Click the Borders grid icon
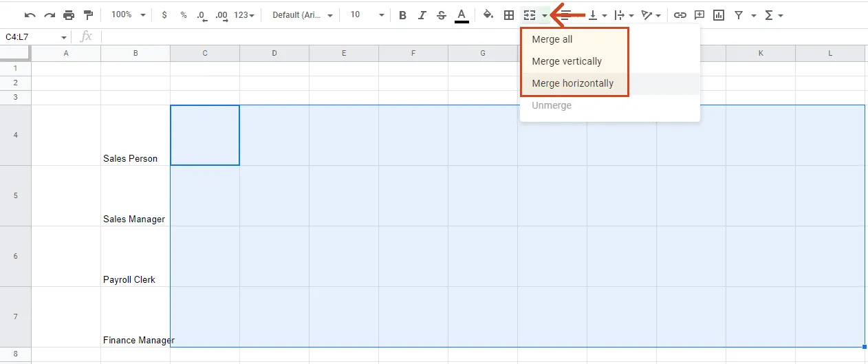The image size is (868, 364). pos(509,15)
